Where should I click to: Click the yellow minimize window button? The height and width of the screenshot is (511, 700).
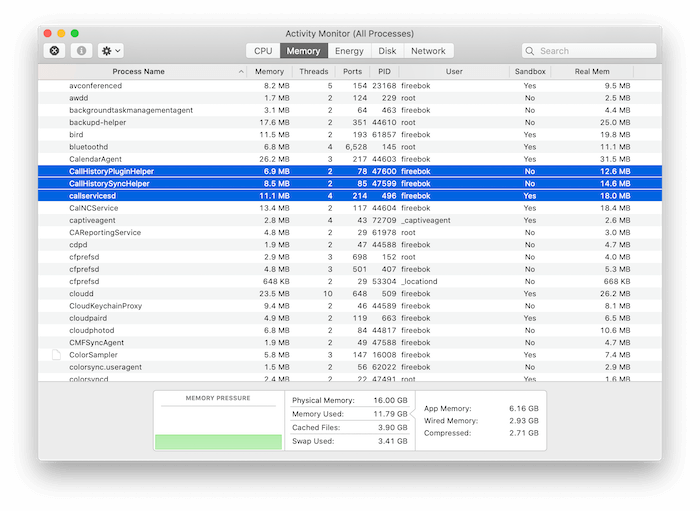click(61, 33)
